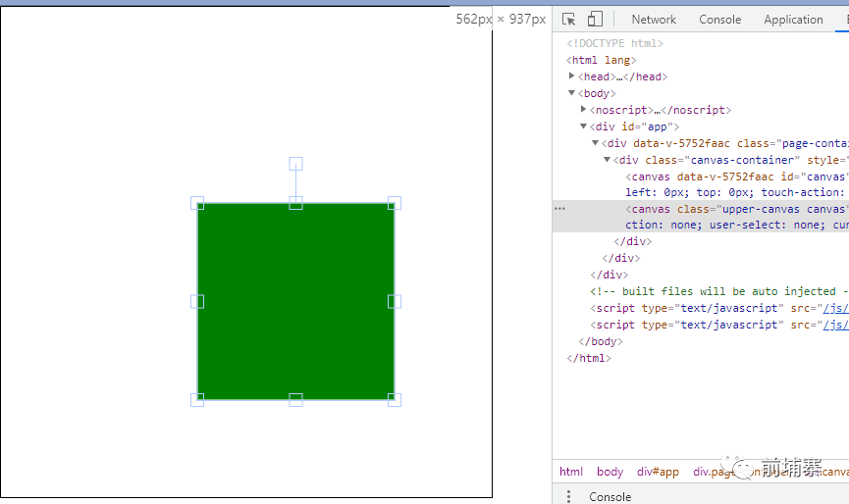
Task: Click the left-middle resize handle of the square
Action: click(197, 301)
